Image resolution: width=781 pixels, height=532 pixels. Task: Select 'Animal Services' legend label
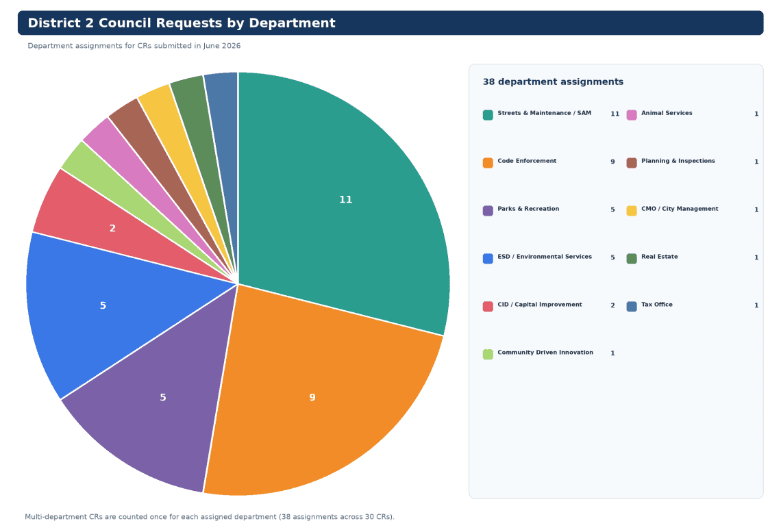point(667,113)
